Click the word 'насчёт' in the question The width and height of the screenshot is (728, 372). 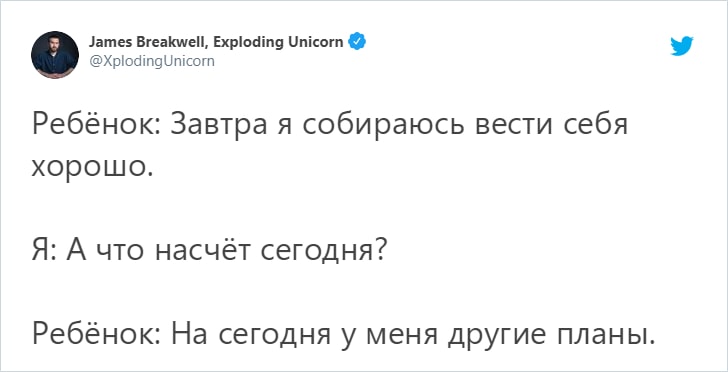204,251
